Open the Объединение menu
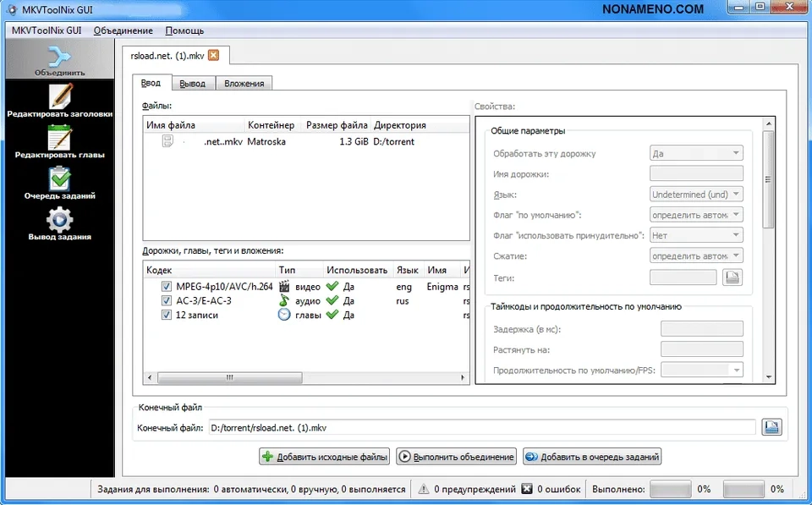The image size is (812, 505). pyautogui.click(x=123, y=30)
